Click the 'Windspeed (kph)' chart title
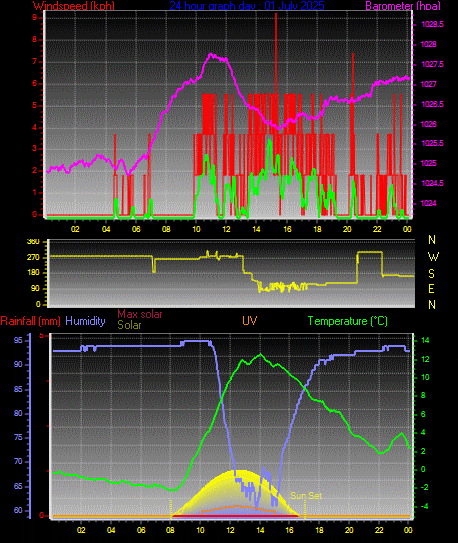458x543 pixels. pyautogui.click(x=74, y=6)
